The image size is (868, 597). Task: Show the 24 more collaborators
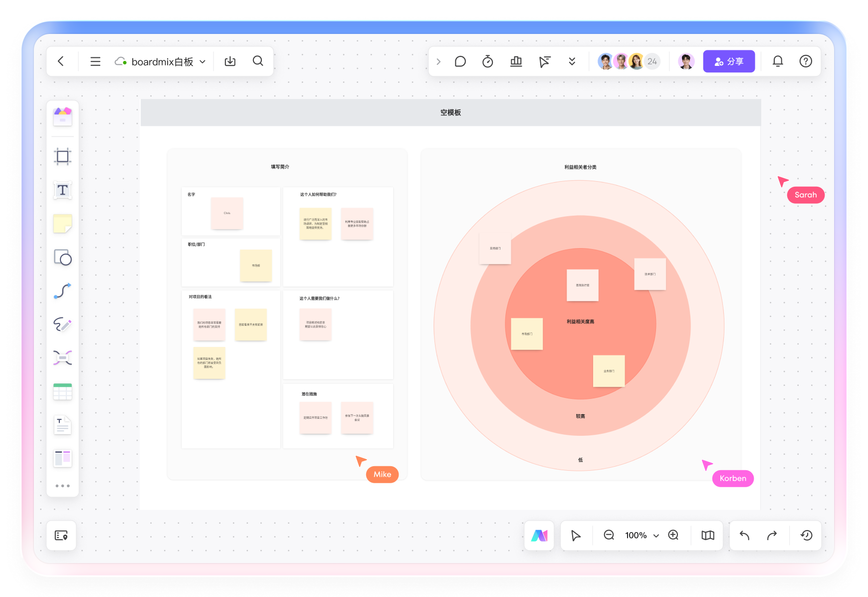[652, 61]
